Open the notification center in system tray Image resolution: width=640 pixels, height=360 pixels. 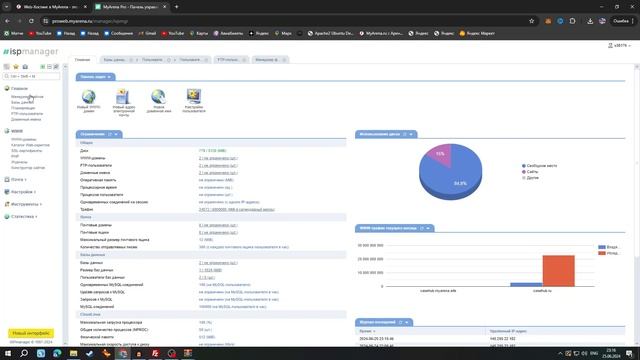[629, 353]
